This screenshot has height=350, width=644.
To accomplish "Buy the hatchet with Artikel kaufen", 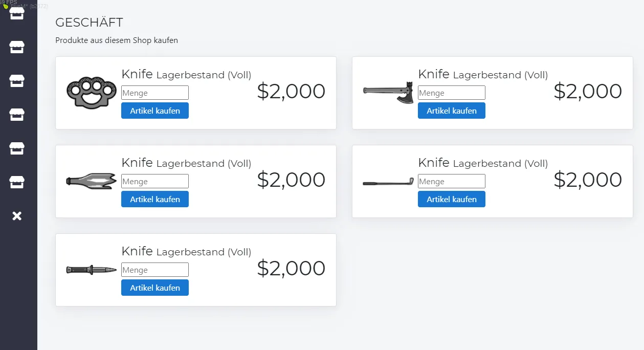I will point(452,111).
